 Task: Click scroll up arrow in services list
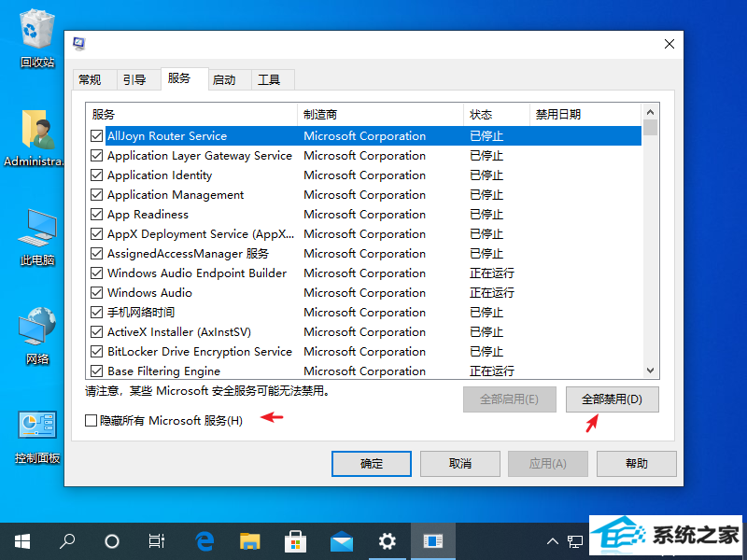pyautogui.click(x=650, y=112)
